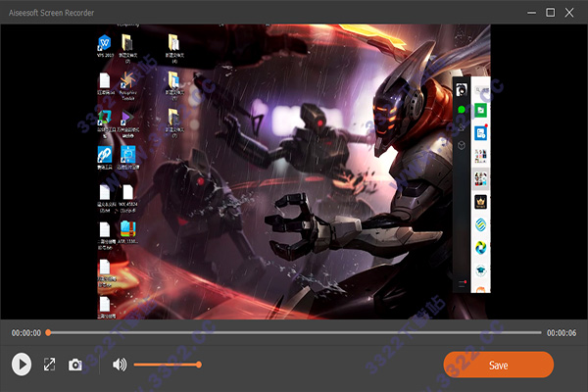Click the green status dot in the preview sidebar

(x=462, y=110)
